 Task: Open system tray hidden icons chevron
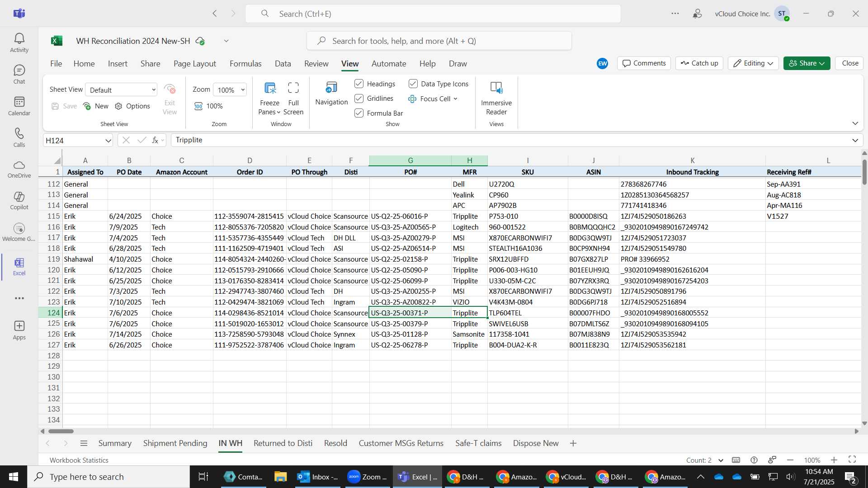pyautogui.click(x=700, y=477)
